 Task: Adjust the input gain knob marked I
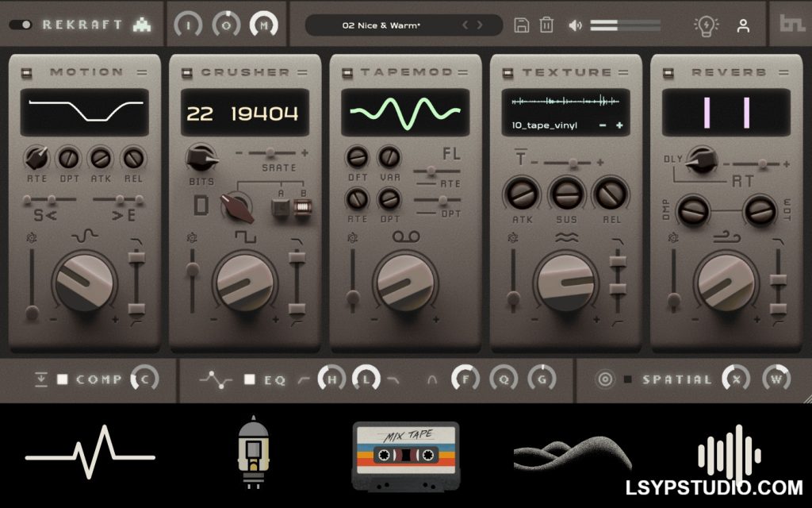coord(188,25)
